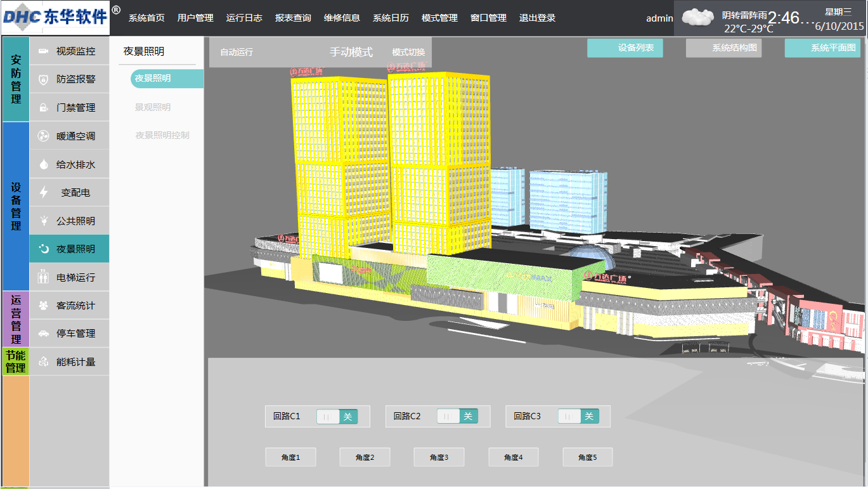Open elevator operation icon in sidebar
This screenshot has width=868, height=489.
43,277
